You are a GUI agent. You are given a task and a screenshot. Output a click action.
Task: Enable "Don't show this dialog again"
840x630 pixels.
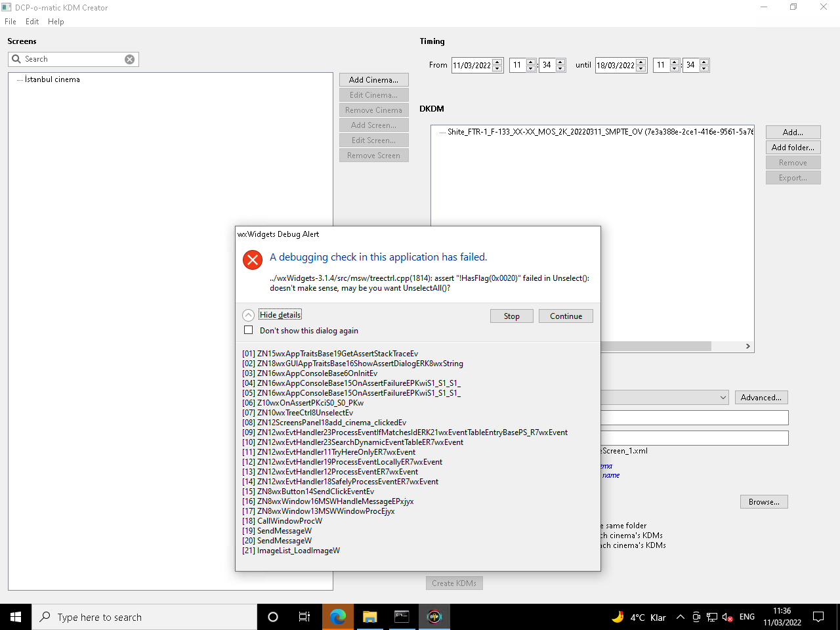249,330
